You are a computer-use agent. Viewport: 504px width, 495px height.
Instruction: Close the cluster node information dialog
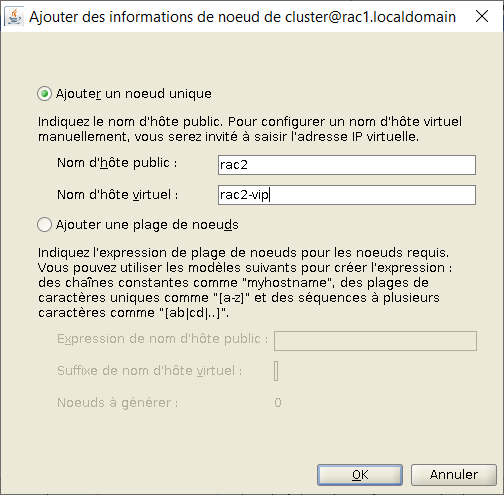pos(482,16)
